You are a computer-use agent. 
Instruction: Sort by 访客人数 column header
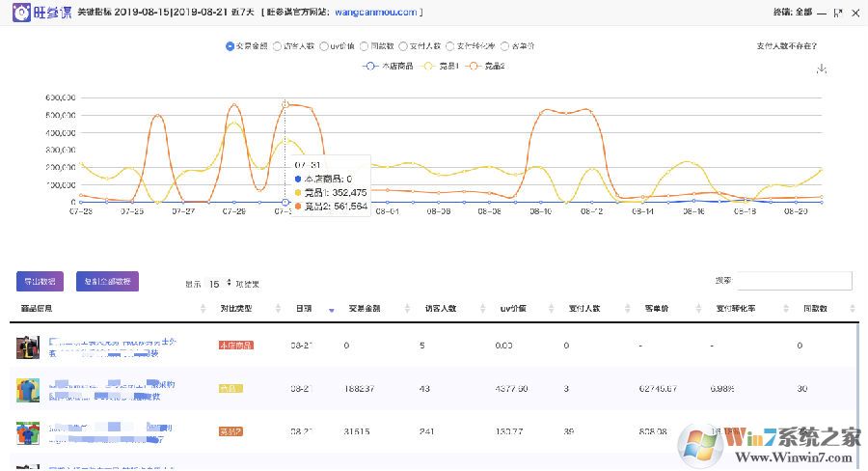[x=440, y=309]
